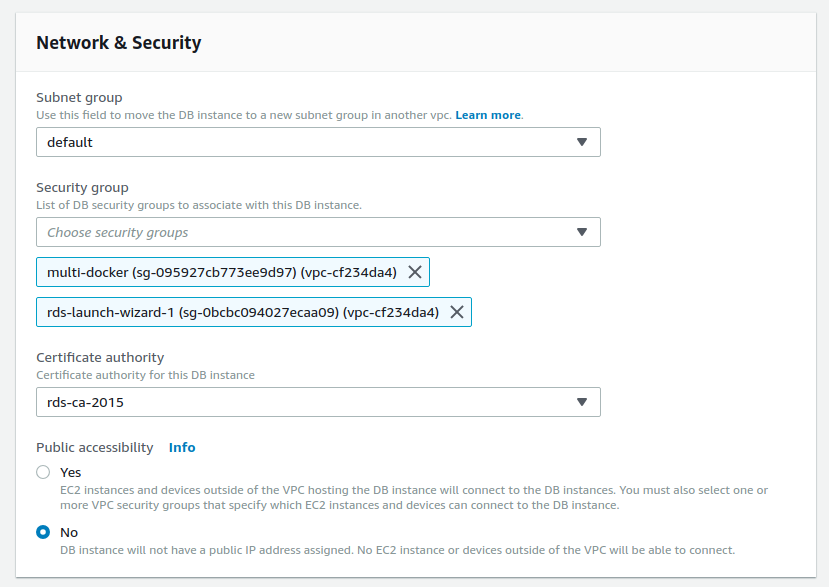Open the Subnet group 'default' dropdown
The height and width of the screenshot is (587, 829).
pyautogui.click(x=318, y=142)
